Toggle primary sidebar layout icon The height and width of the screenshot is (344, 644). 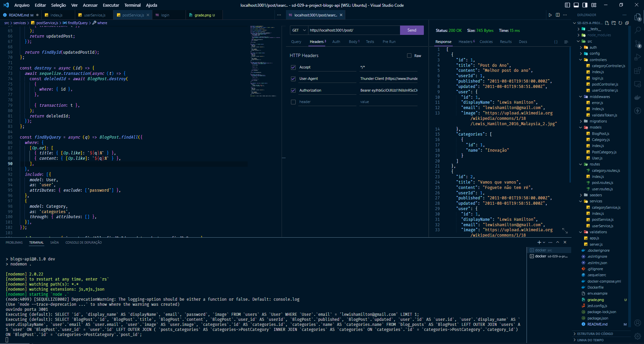pyautogui.click(x=567, y=5)
